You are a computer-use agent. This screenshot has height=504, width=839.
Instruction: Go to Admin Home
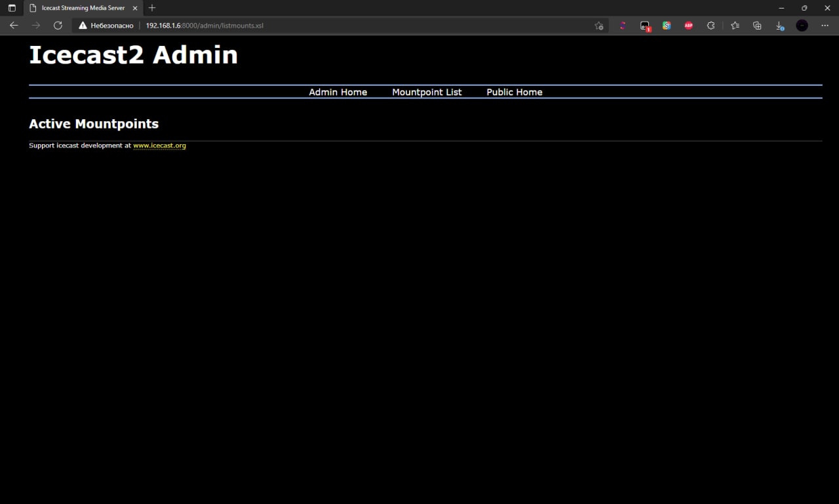pos(338,92)
